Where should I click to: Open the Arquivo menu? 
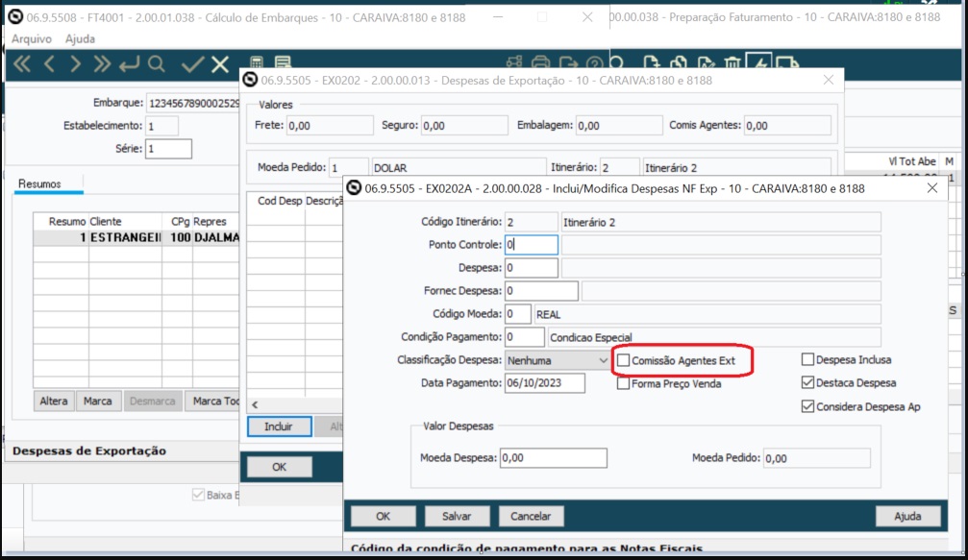(x=32, y=38)
